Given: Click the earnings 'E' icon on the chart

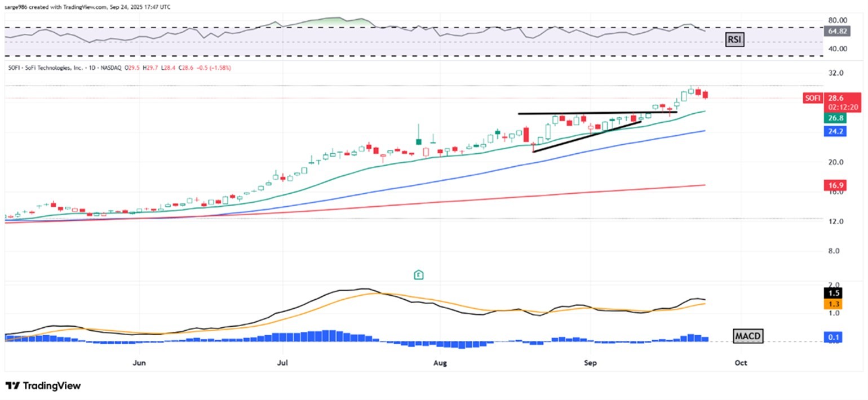Looking at the screenshot, I should [418, 274].
